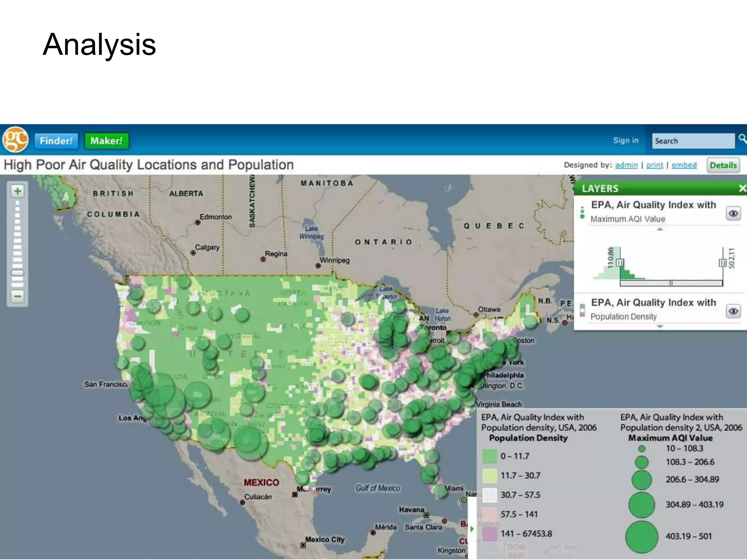Screen dimensions: 747x560
Task: Click the 10 – 108.3 legend circle
Action: (642, 449)
